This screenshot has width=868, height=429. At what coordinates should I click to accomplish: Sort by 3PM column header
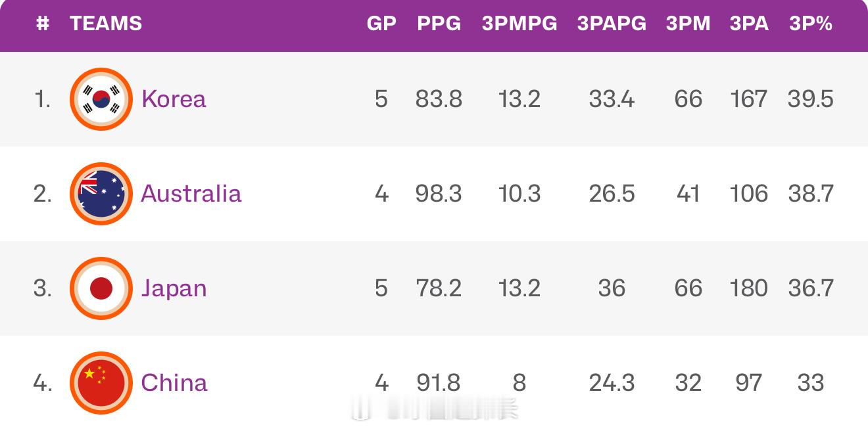(x=688, y=24)
